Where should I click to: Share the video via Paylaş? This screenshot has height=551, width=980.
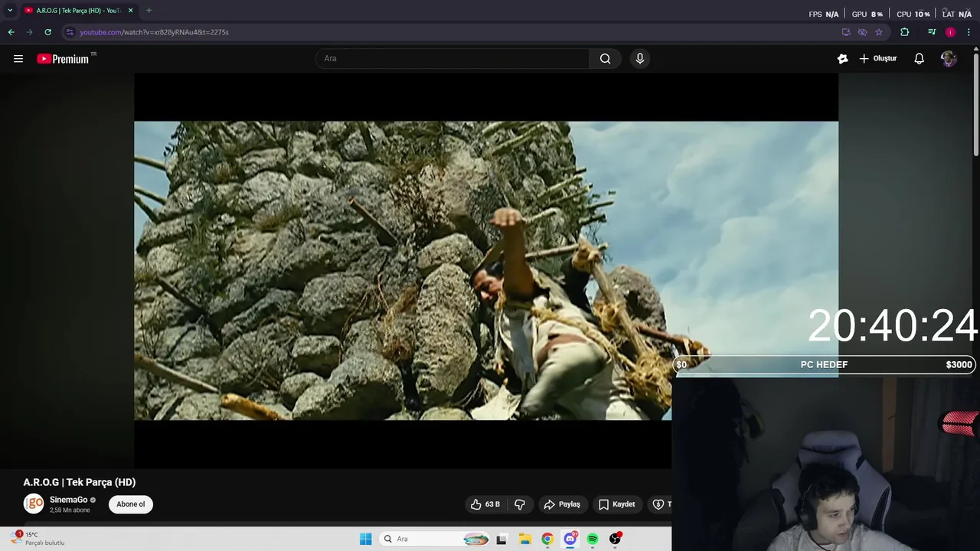tap(562, 504)
